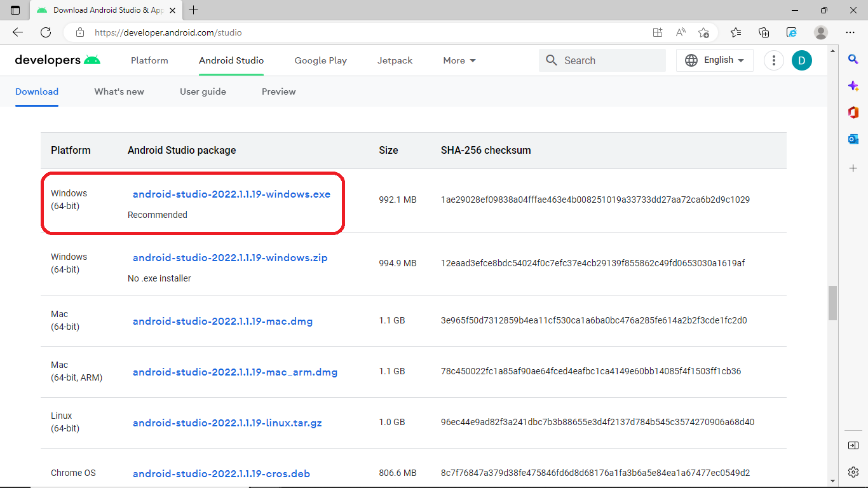Screen dimensions: 868x488
Task: Add page to favorites star icon
Action: [x=703, y=32]
